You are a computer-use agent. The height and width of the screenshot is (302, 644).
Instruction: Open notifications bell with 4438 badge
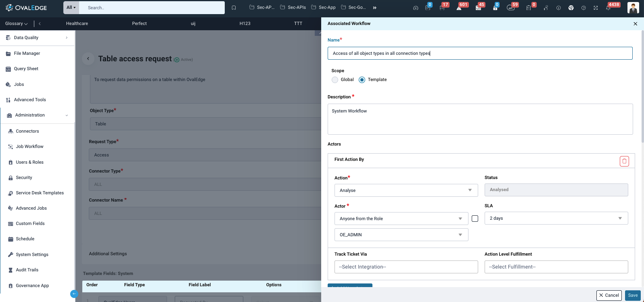pyautogui.click(x=609, y=7)
